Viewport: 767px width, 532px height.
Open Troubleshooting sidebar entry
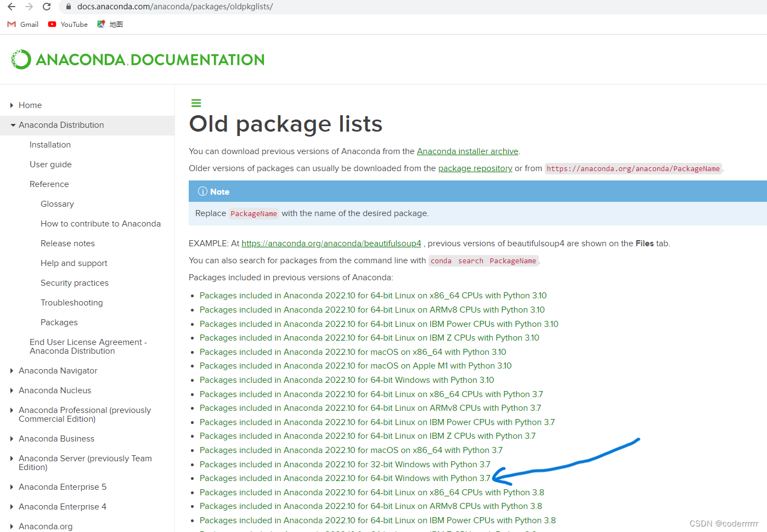(x=72, y=303)
